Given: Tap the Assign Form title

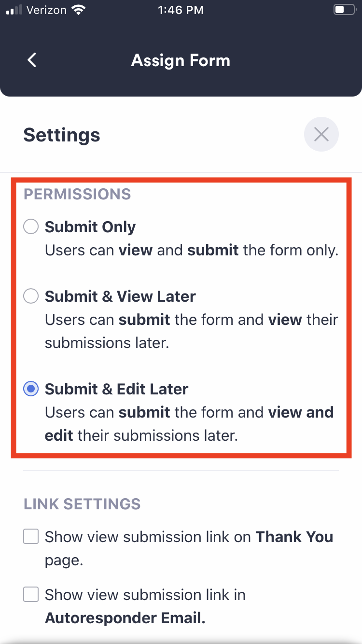Looking at the screenshot, I should pos(181,60).
